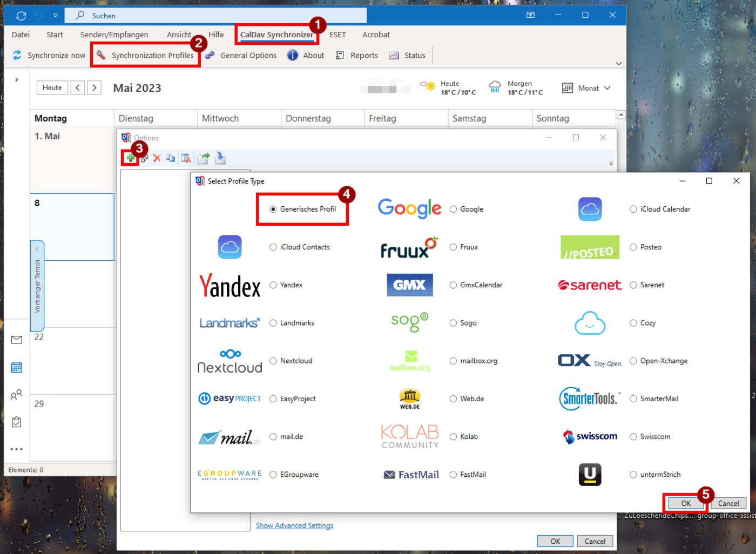
Task: Click the Yandex logo
Action: tap(230, 285)
